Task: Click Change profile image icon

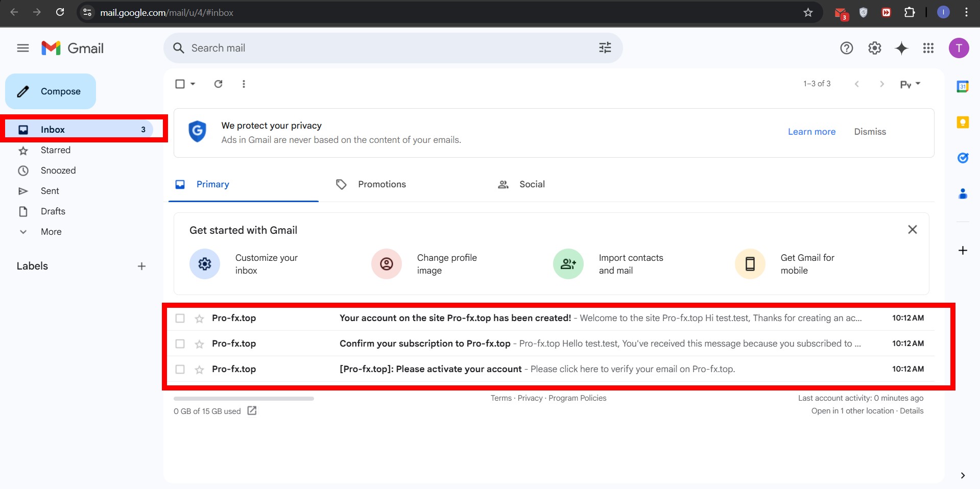Action: pyautogui.click(x=387, y=264)
